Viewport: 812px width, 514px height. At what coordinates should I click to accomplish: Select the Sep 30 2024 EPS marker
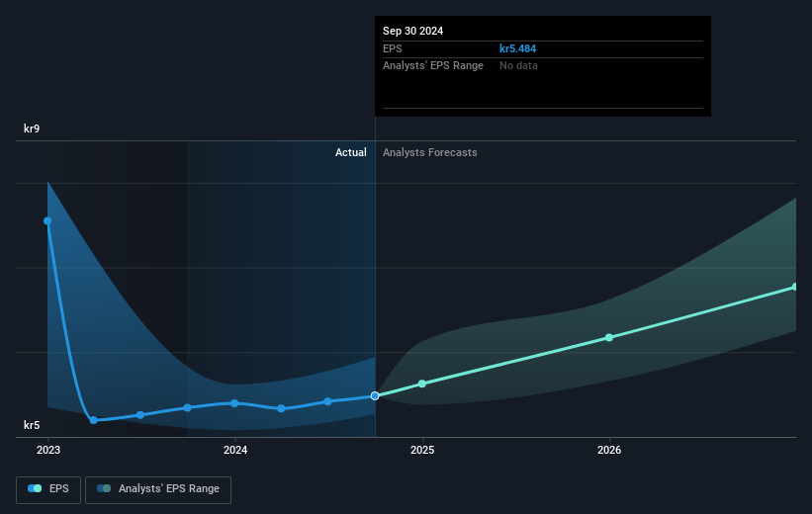pyautogui.click(x=375, y=396)
